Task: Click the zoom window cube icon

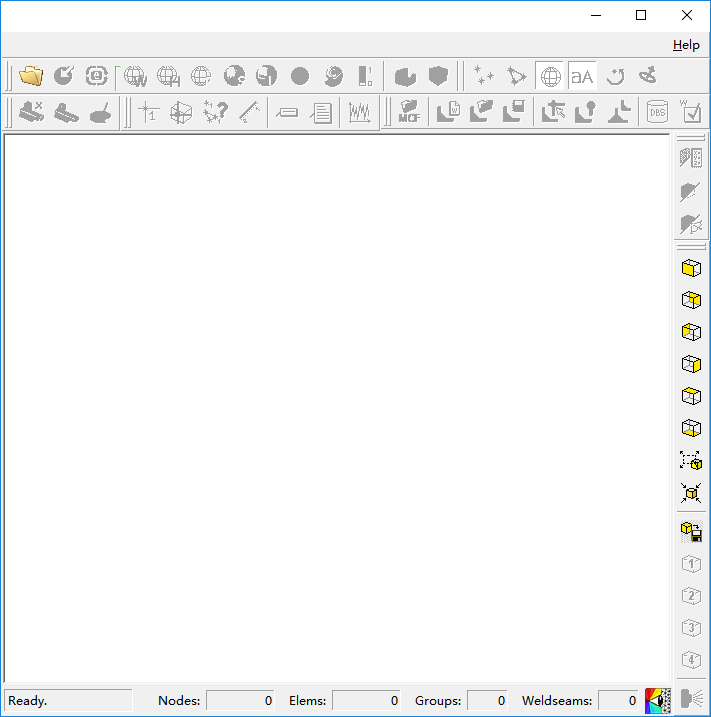Action: point(691,460)
